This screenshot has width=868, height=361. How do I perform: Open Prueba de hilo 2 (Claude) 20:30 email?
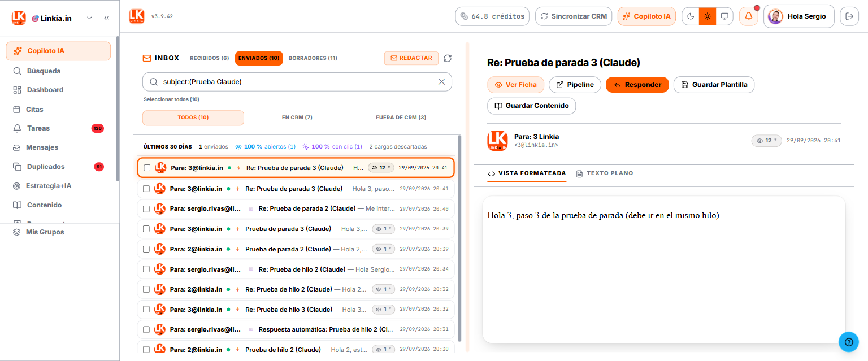[296, 349]
